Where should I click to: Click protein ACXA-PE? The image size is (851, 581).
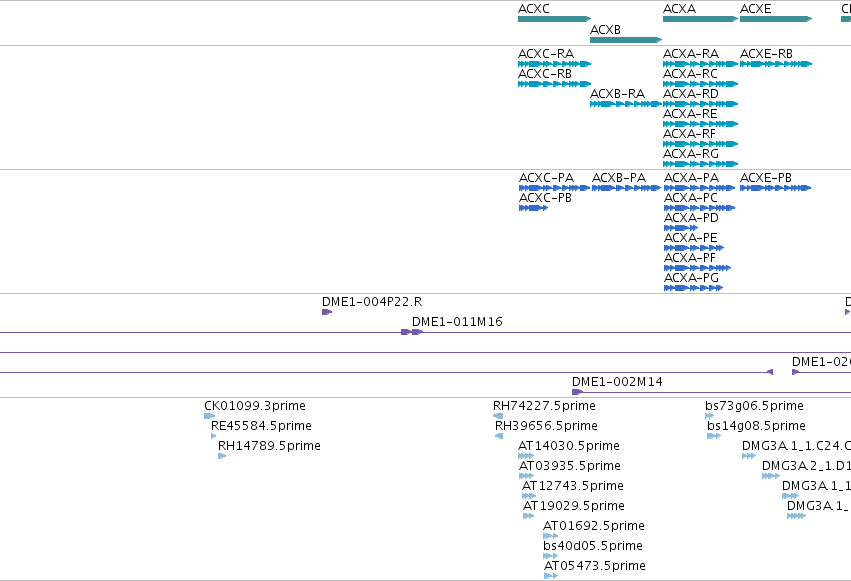point(694,248)
